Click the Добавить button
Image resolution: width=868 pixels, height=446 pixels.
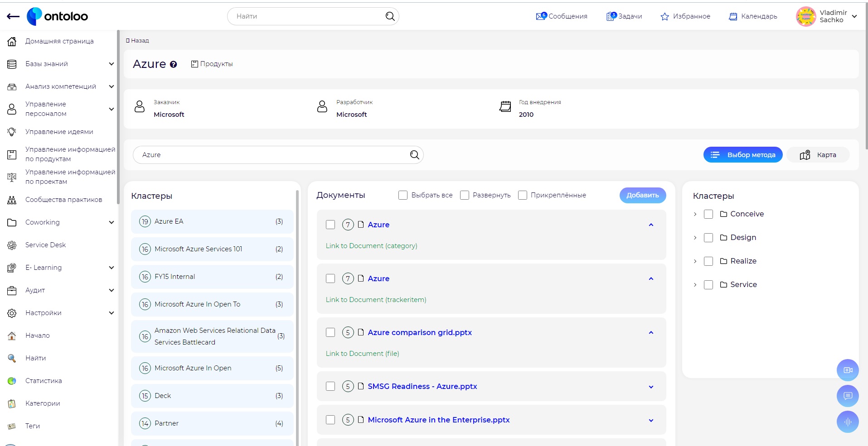pyautogui.click(x=643, y=195)
